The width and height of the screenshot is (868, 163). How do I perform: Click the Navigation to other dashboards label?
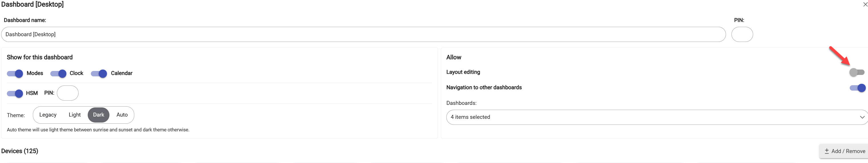pos(484,87)
